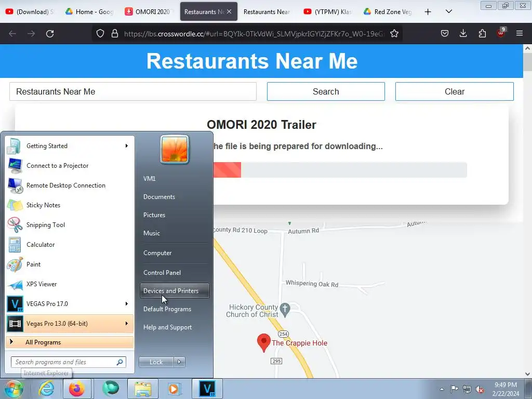
Task: Open Vegas Pro 13.0 (64-bit) entry
Action: (x=70, y=323)
